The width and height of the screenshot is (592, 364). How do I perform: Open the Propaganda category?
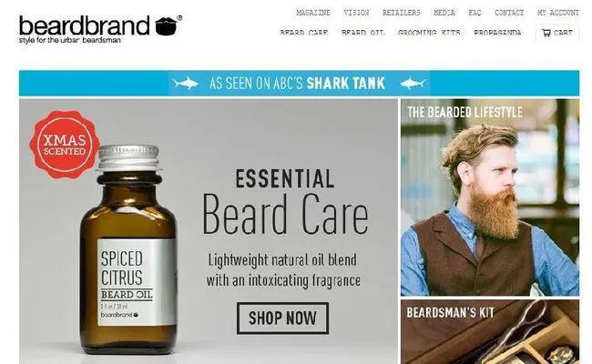tap(497, 33)
